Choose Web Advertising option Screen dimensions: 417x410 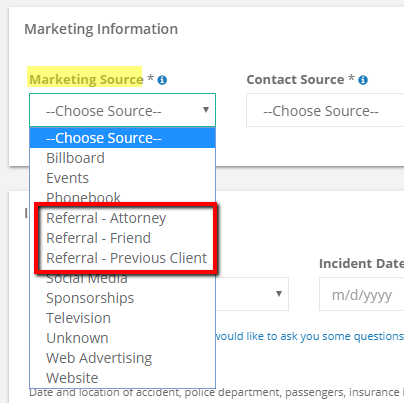coord(123,358)
